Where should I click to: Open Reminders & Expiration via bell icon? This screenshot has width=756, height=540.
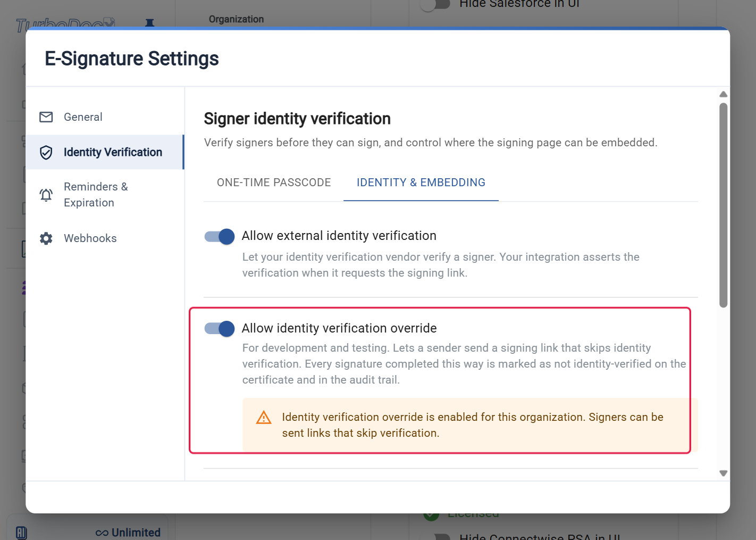46,195
